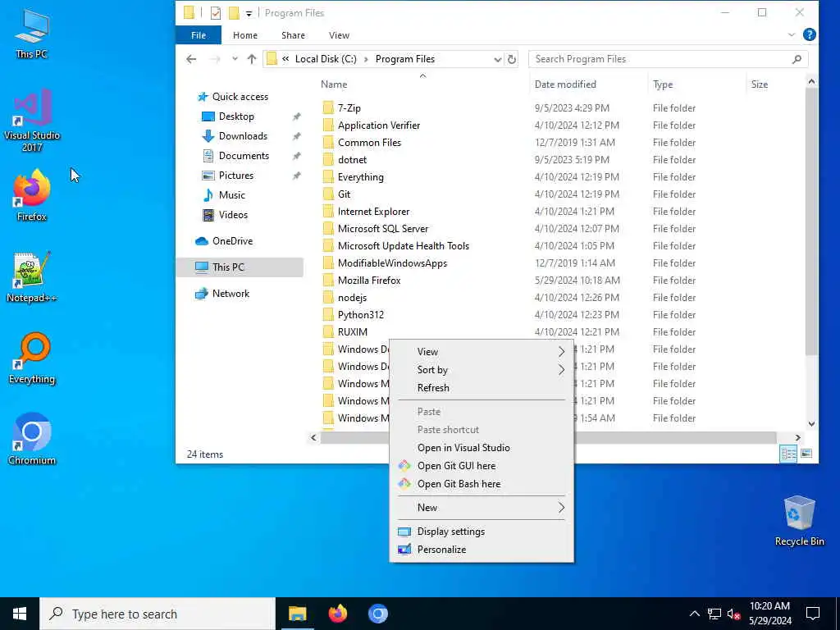The height and width of the screenshot is (630, 840).
Task: Open Firefox from the taskbar
Action: pyautogui.click(x=337, y=614)
